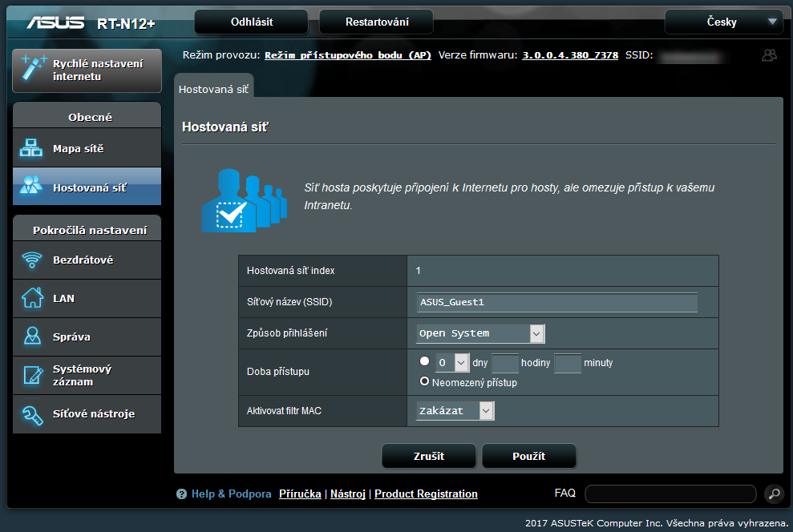Open Síťové nástroje menu item
The height and width of the screenshot is (532, 793).
click(87, 414)
